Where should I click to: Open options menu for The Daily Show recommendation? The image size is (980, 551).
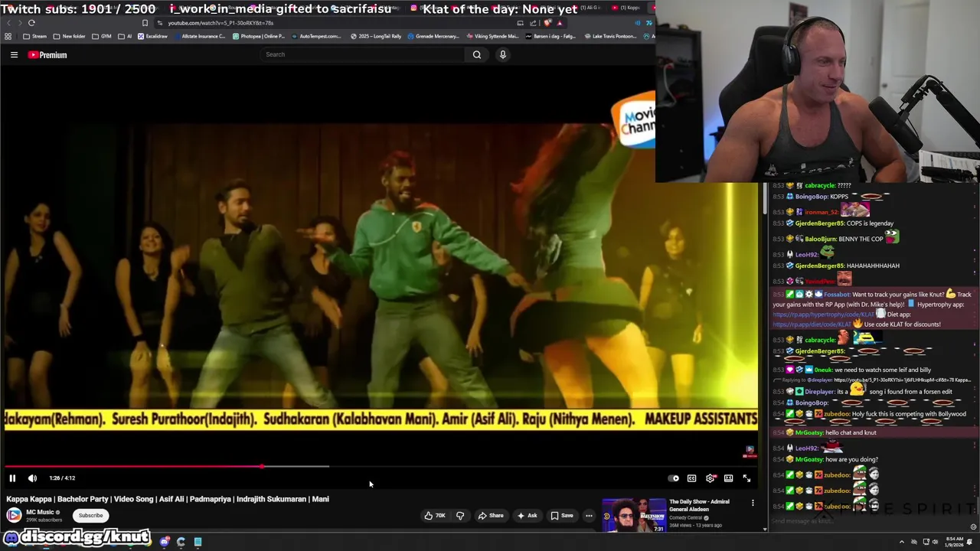point(753,503)
